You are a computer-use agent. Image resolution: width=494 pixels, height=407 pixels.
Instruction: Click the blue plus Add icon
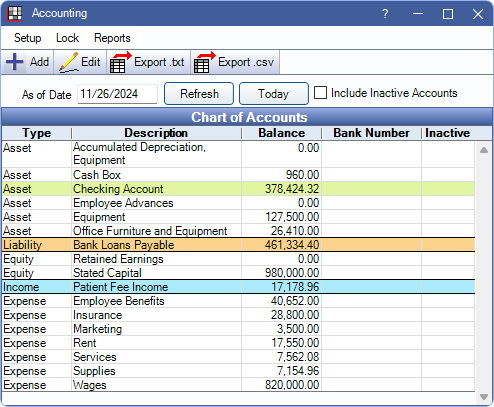tap(14, 62)
